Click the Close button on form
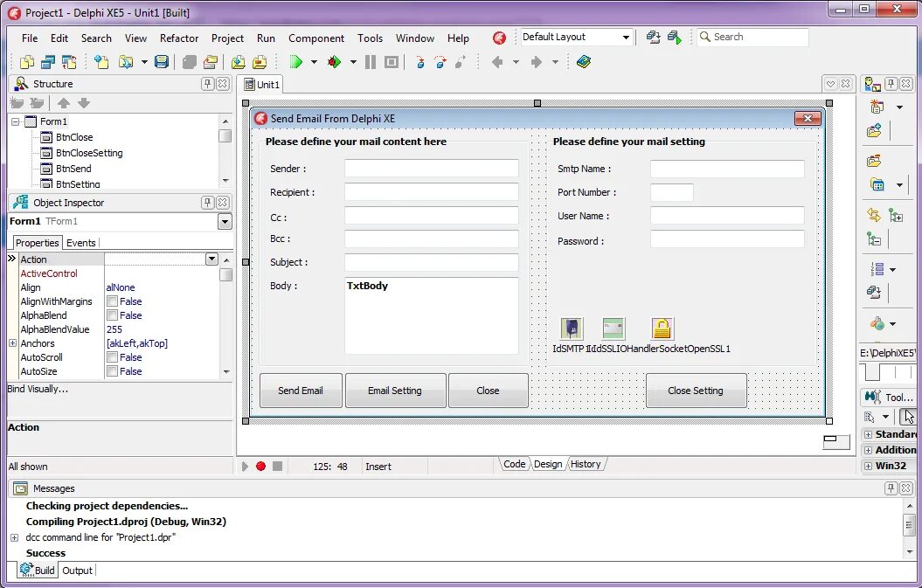The height and width of the screenshot is (588, 922). pos(488,391)
